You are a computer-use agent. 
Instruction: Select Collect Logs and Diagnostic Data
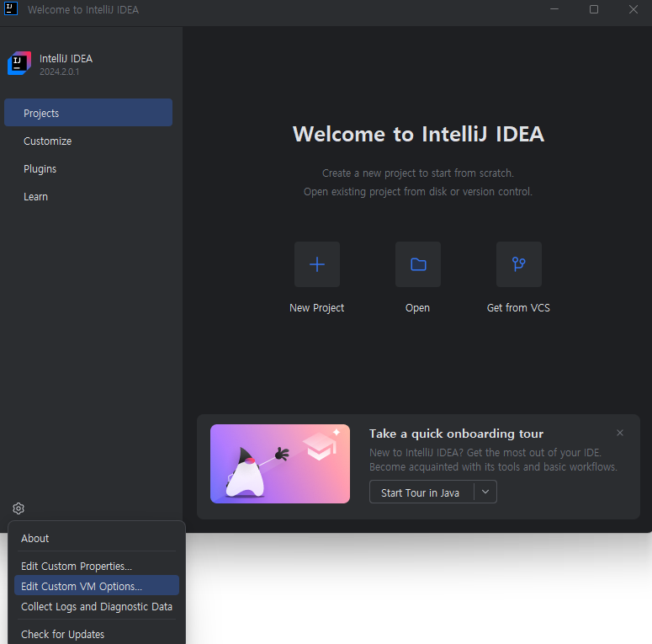tap(97, 607)
